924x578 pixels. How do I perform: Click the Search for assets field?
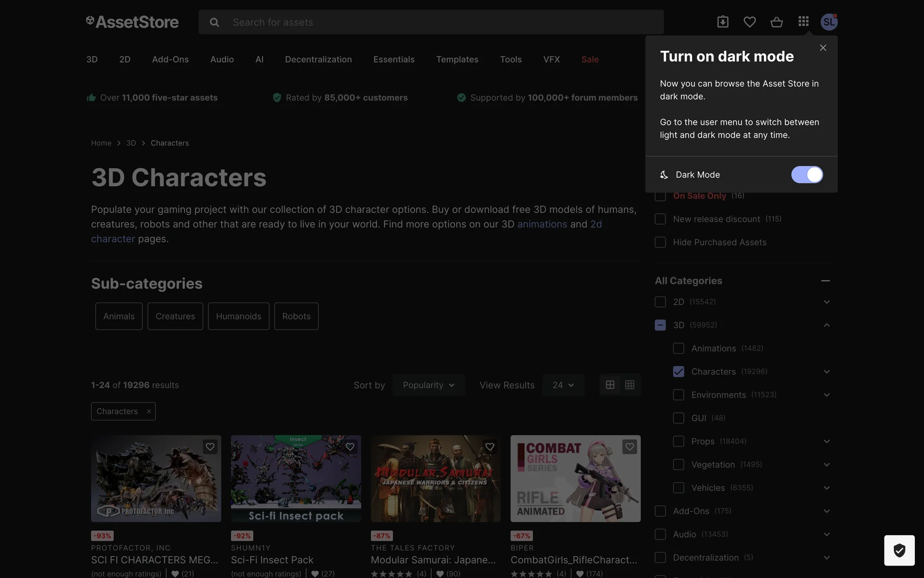433,22
